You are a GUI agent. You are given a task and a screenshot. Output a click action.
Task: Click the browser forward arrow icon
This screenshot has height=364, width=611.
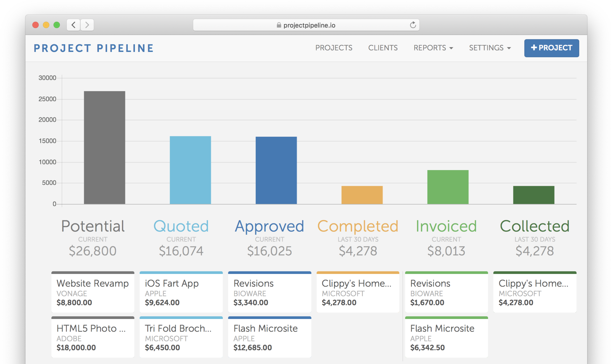[87, 25]
